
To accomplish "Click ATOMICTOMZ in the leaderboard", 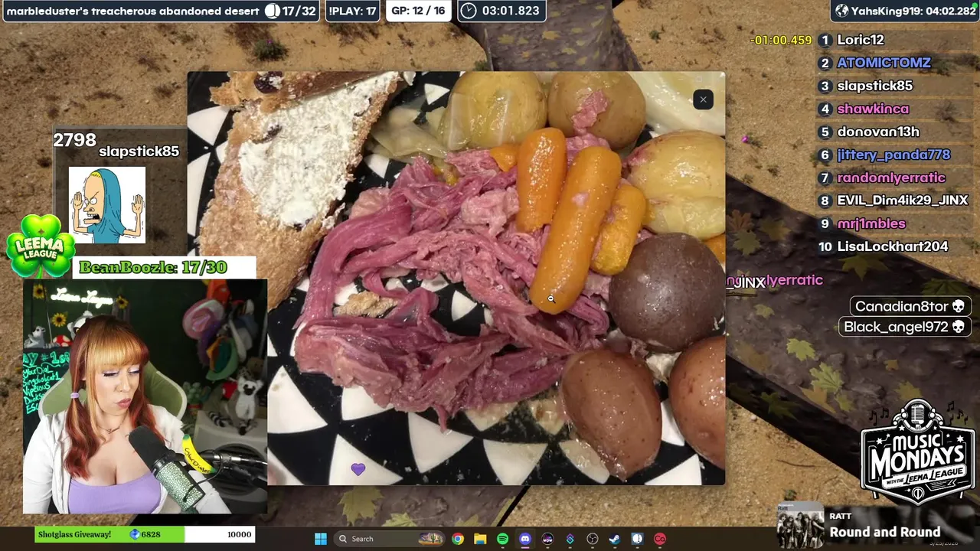I will pos(884,63).
